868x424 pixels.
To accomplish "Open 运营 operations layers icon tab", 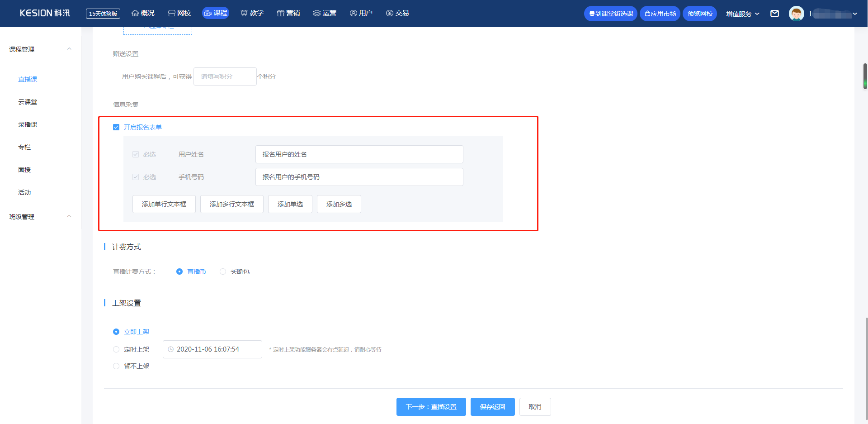I will click(325, 13).
